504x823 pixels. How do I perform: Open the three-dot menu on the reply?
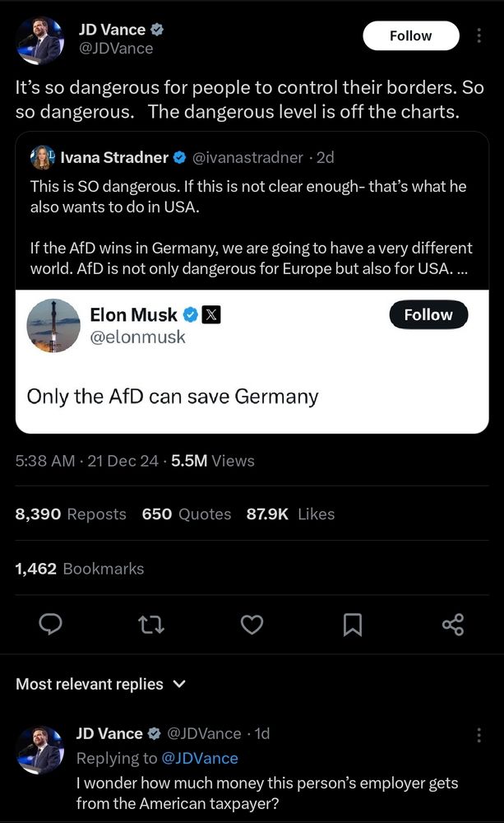pyautogui.click(x=479, y=734)
